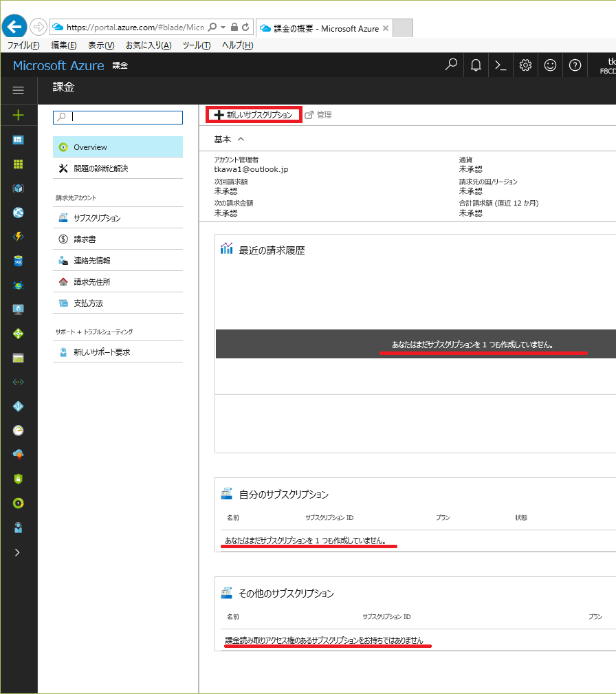Open Security Center green shield icon
The height and width of the screenshot is (694, 616).
click(18, 479)
